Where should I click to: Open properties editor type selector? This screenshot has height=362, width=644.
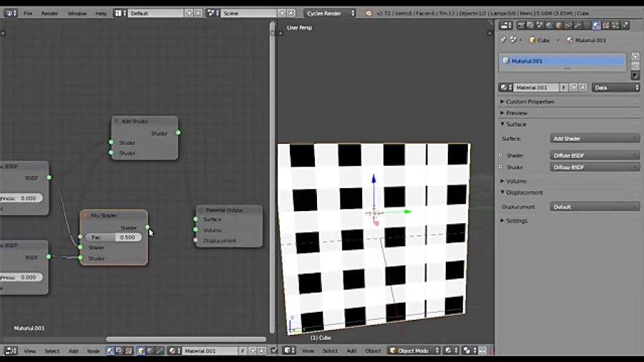pyautogui.click(x=506, y=26)
